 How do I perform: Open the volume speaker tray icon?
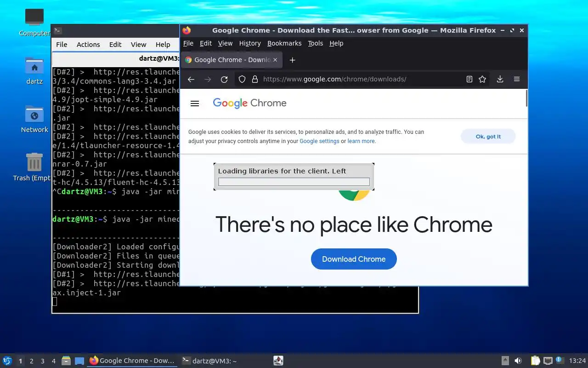(518, 361)
